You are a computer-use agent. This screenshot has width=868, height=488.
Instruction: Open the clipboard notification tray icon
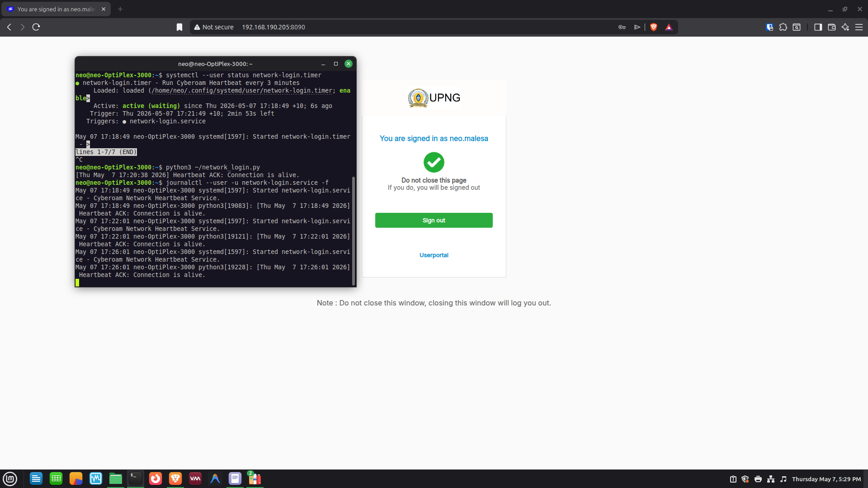[733, 479]
